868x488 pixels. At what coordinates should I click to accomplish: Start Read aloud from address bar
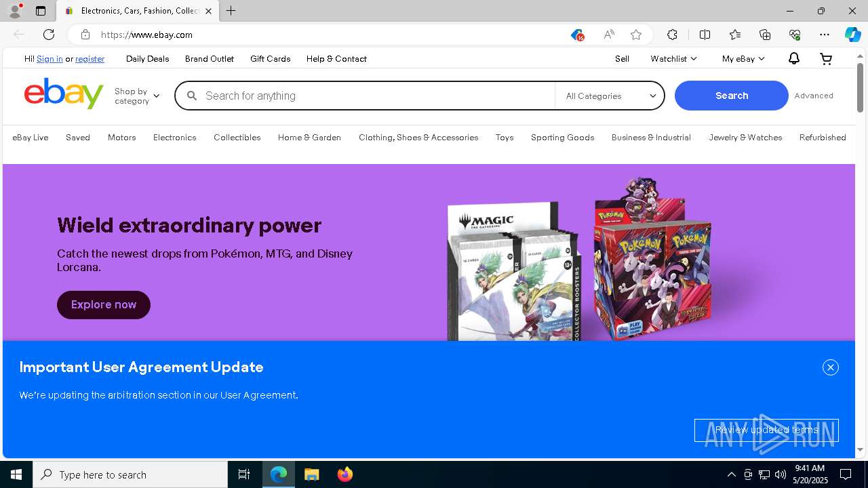[x=608, y=35]
